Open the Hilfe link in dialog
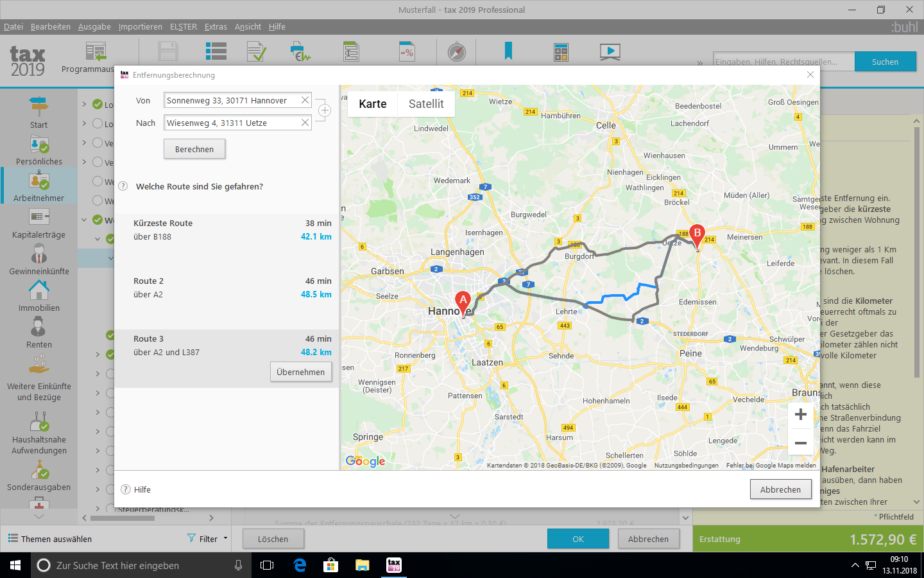The width and height of the screenshot is (924, 578). click(136, 489)
